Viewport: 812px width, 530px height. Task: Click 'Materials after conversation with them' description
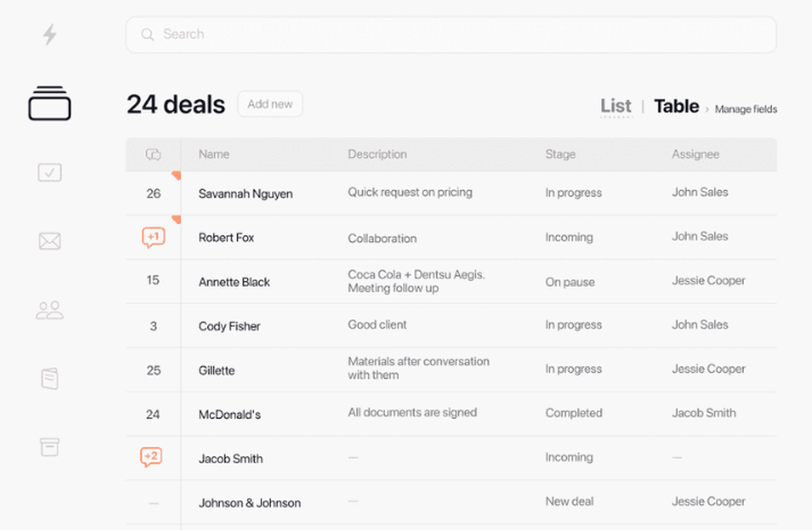point(418,368)
